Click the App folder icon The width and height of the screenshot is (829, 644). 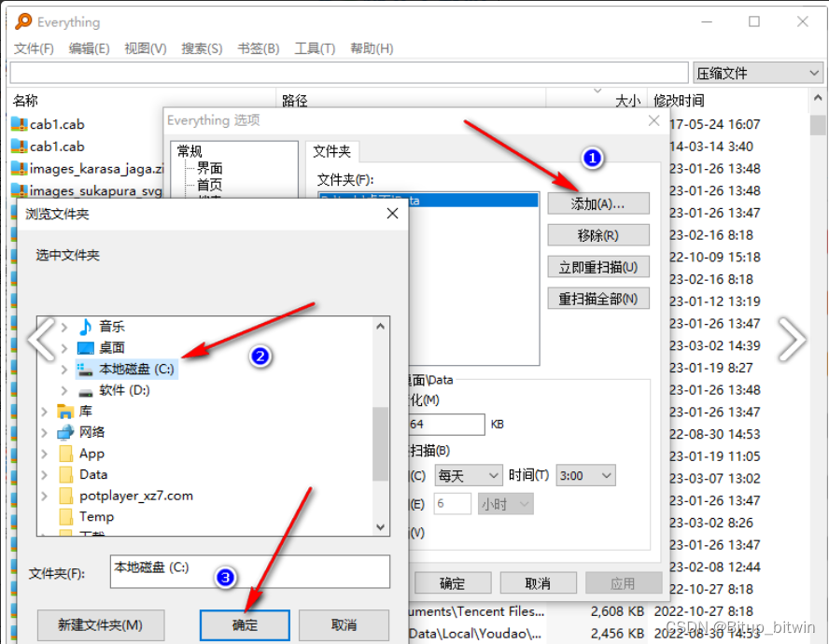[x=66, y=454]
